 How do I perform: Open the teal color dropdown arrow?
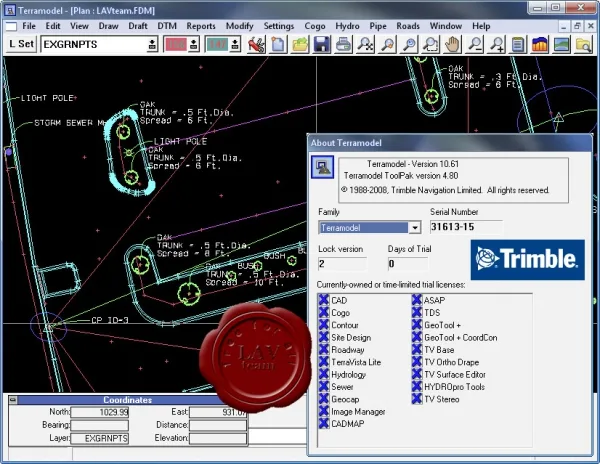(235, 44)
